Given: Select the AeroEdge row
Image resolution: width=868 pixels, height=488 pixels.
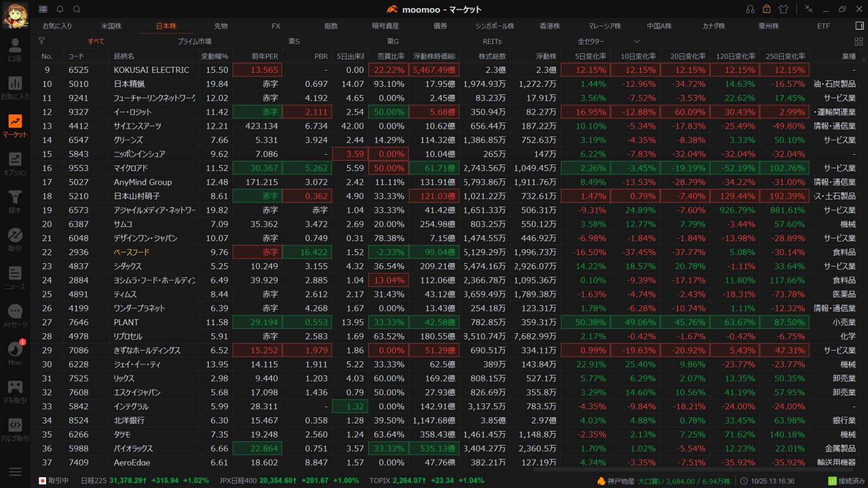Looking at the screenshot, I should click(446, 462).
